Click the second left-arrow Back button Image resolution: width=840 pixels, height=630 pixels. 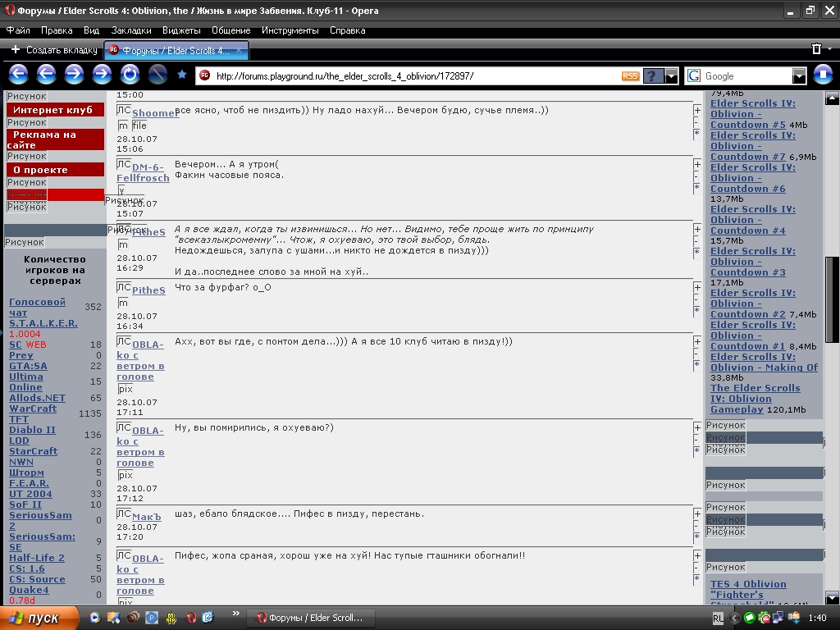pos(46,74)
